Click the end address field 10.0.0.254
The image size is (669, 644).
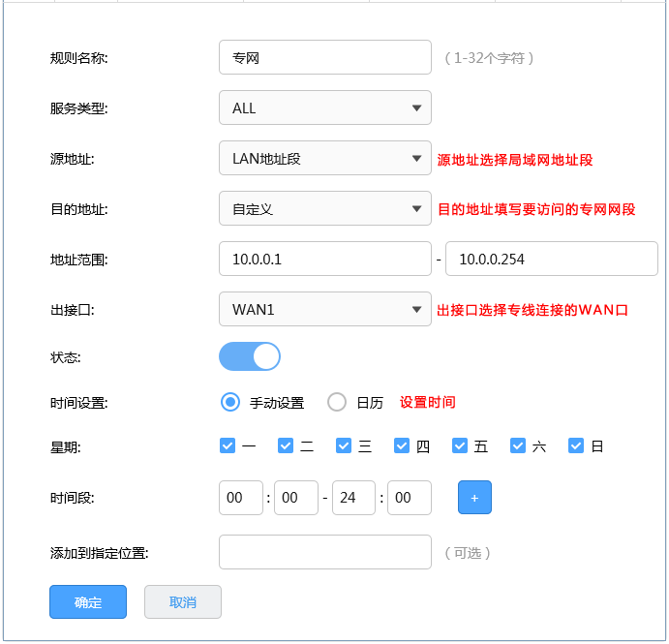coord(551,259)
